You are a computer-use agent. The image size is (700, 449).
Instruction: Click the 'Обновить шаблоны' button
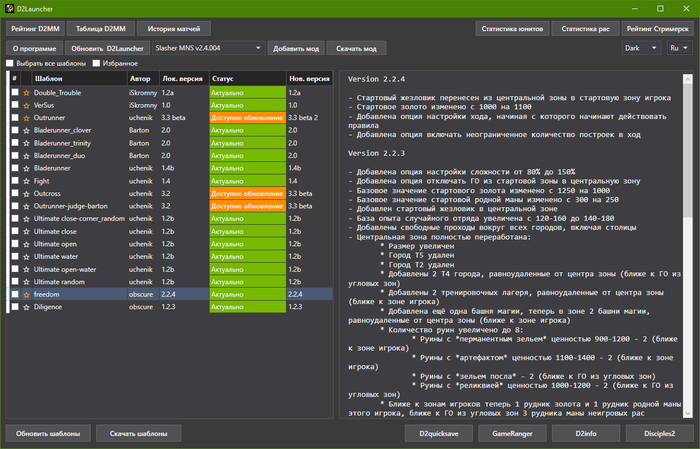tap(48, 433)
